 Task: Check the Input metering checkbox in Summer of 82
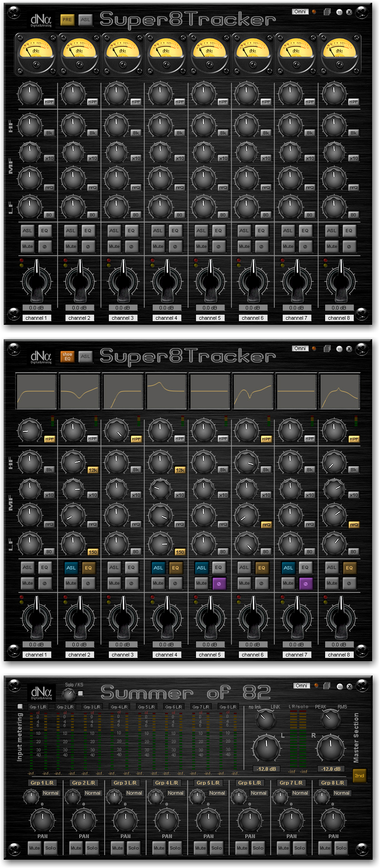click(x=20, y=706)
